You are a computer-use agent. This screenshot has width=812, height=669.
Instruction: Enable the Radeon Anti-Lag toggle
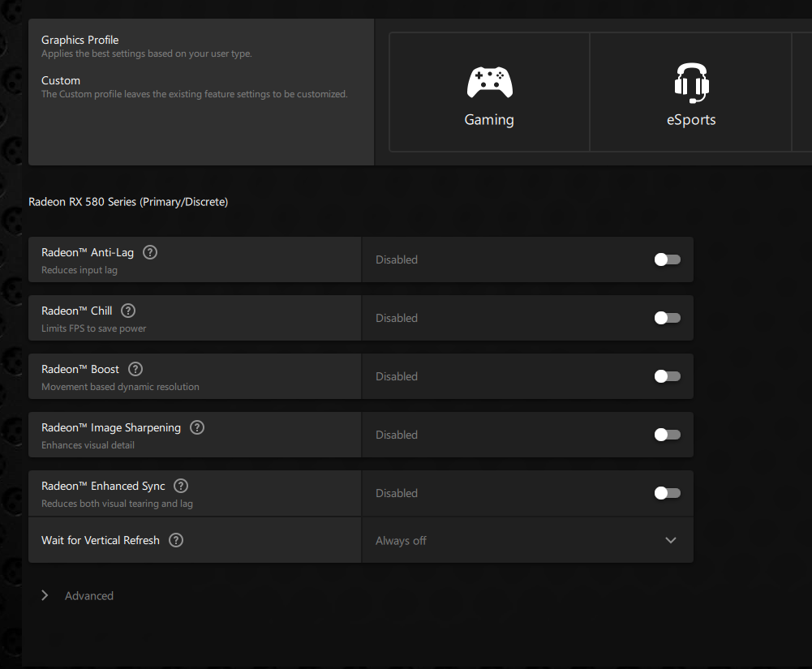tap(667, 259)
